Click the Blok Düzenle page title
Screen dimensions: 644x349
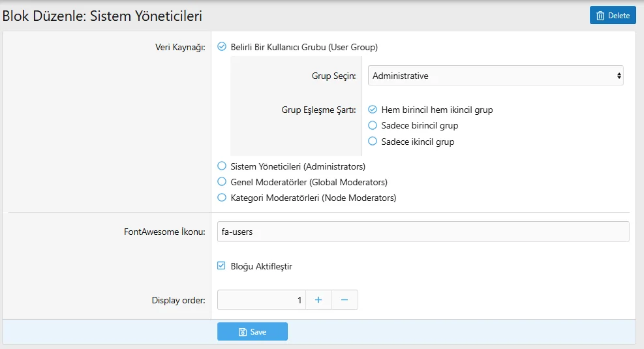[102, 15]
